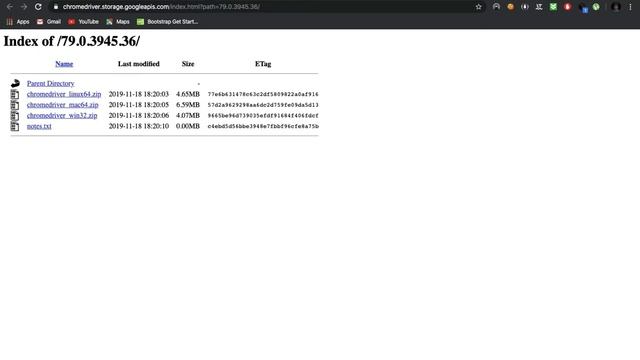This screenshot has width=640, height=360.
Task: Open the Bootstrap Get Start... bookmark
Action: coord(167,22)
